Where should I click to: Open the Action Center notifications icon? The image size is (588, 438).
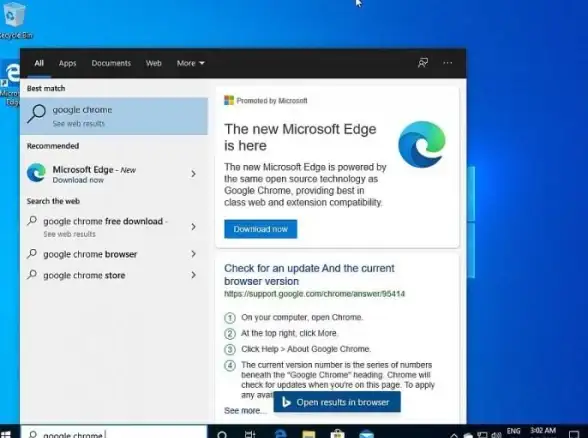point(574,434)
